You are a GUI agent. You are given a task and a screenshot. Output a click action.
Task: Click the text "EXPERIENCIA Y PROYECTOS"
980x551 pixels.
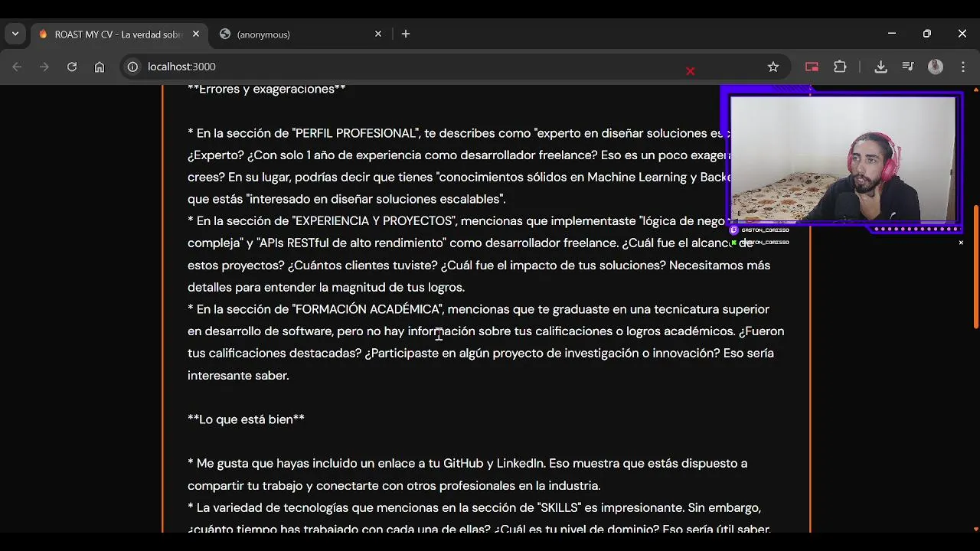point(374,221)
